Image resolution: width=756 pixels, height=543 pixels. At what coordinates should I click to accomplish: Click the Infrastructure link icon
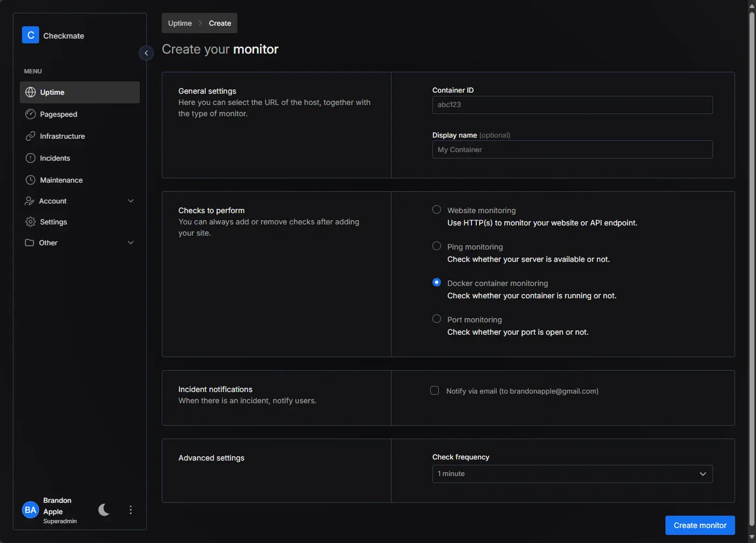[31, 136]
